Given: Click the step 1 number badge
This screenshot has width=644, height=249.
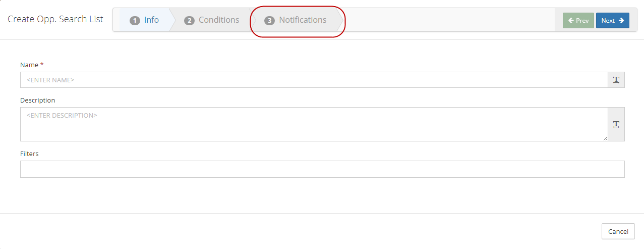Looking at the screenshot, I should 135,21.
